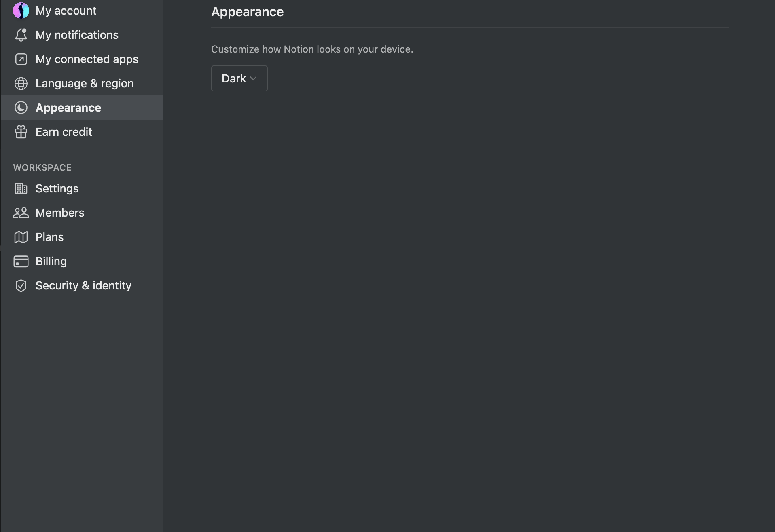Click the map icon beside Plans
This screenshot has height=532, width=775.
point(21,237)
